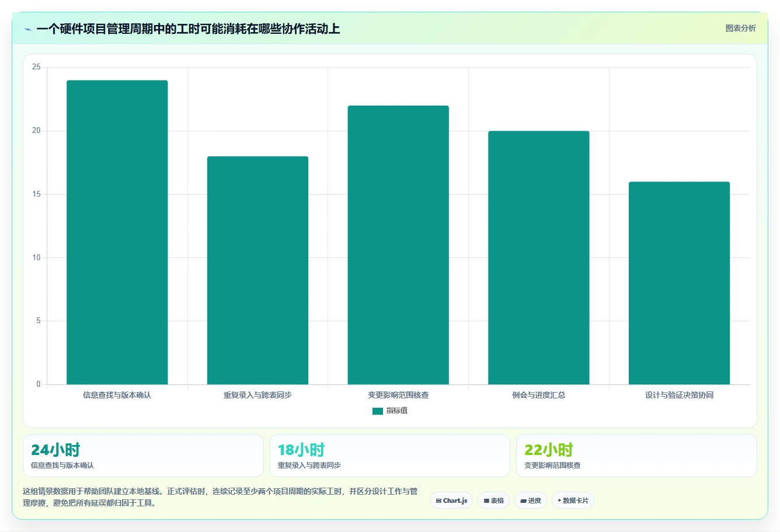
Task: Click the bar for 例会与进度汇总
Action: [x=539, y=258]
